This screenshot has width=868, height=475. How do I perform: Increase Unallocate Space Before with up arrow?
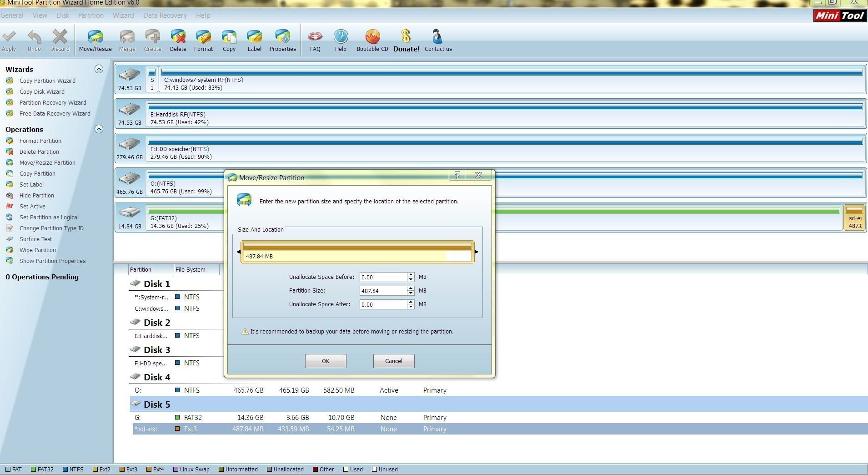(411, 275)
